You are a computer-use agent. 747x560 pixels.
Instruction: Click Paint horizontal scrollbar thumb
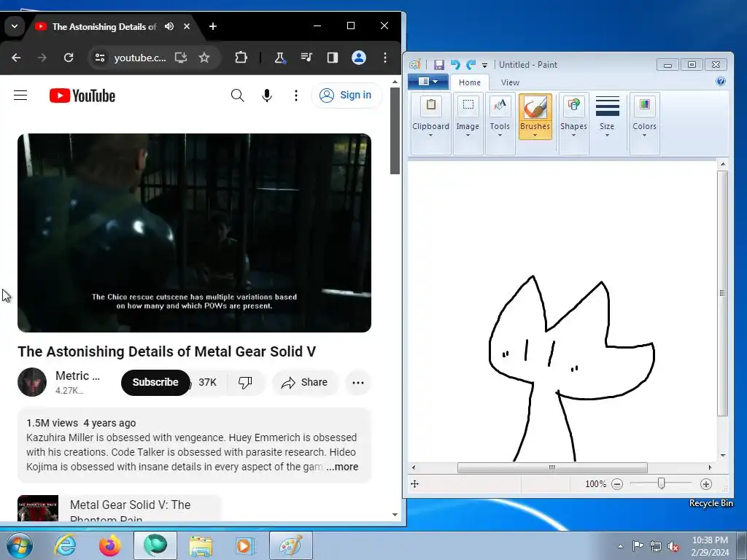(x=552, y=467)
